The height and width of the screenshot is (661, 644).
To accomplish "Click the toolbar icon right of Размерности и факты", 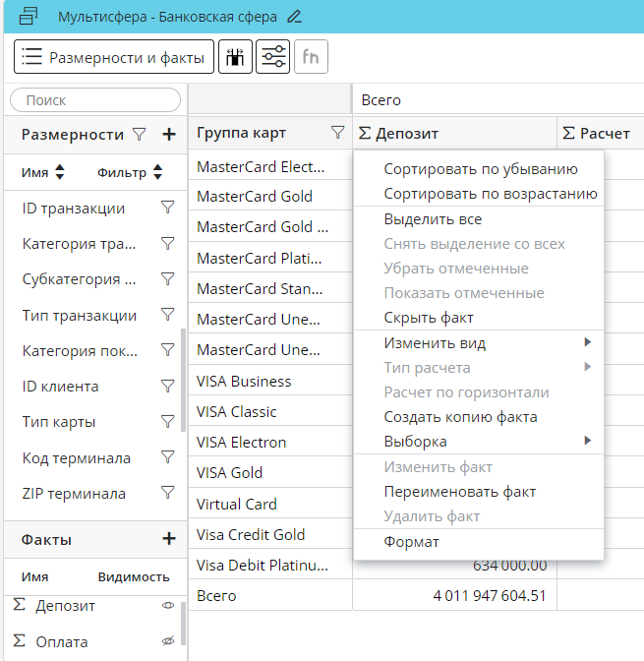I will click(x=235, y=57).
